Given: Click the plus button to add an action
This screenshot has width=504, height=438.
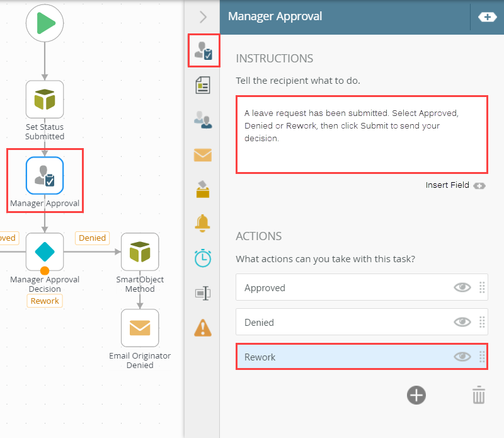Looking at the screenshot, I should 416,395.
